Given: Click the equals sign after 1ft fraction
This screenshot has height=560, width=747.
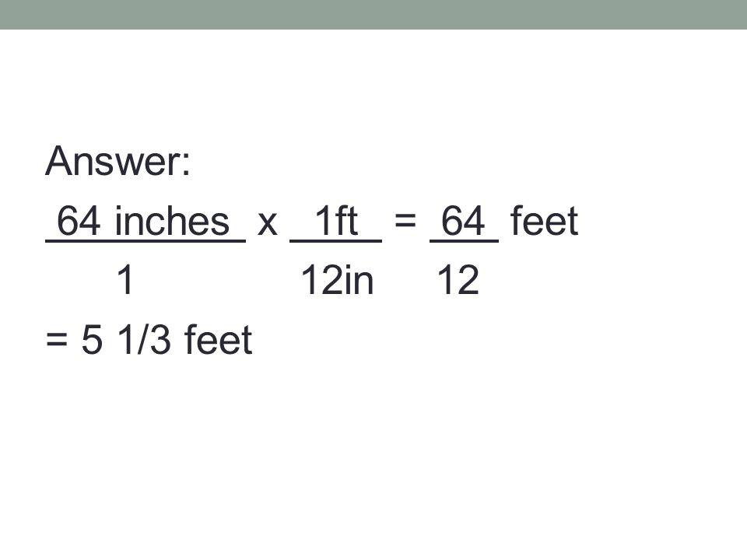Looking at the screenshot, I should pyautogui.click(x=405, y=221).
